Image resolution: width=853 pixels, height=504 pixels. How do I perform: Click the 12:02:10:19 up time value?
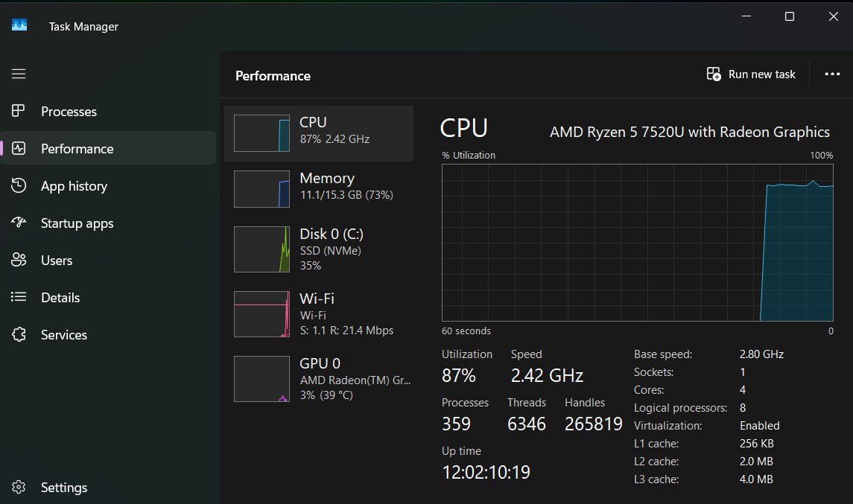point(486,473)
